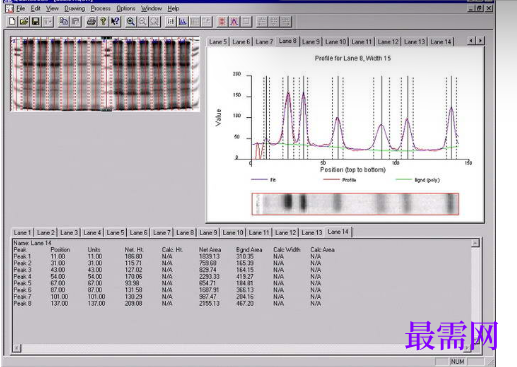Click the red band detection toolbar icon
This screenshot has width=517, height=367.
[222, 22]
